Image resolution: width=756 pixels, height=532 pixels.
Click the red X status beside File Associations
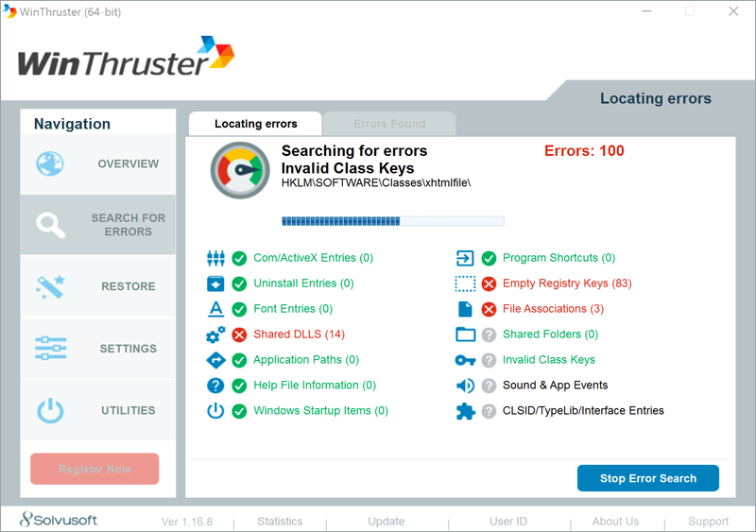click(x=489, y=309)
